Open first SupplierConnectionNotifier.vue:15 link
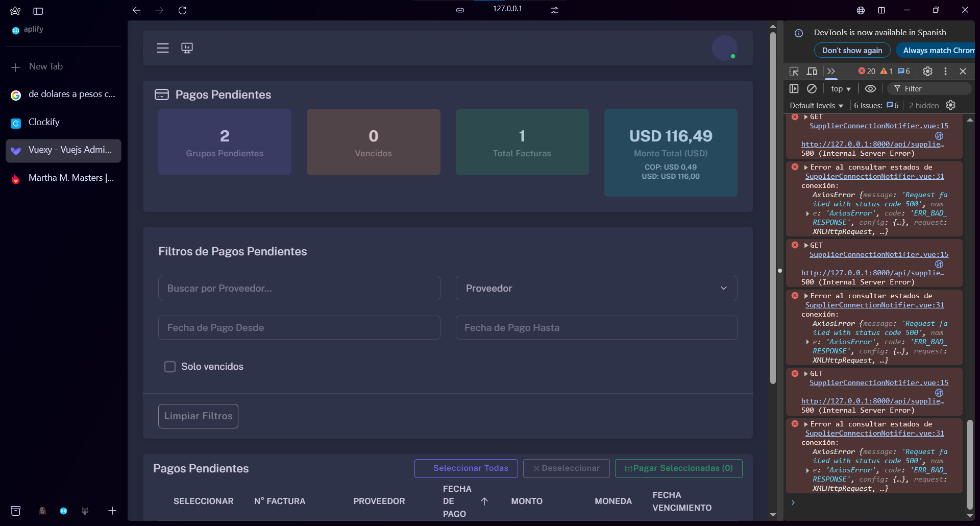The width and height of the screenshot is (980, 526). [x=879, y=126]
